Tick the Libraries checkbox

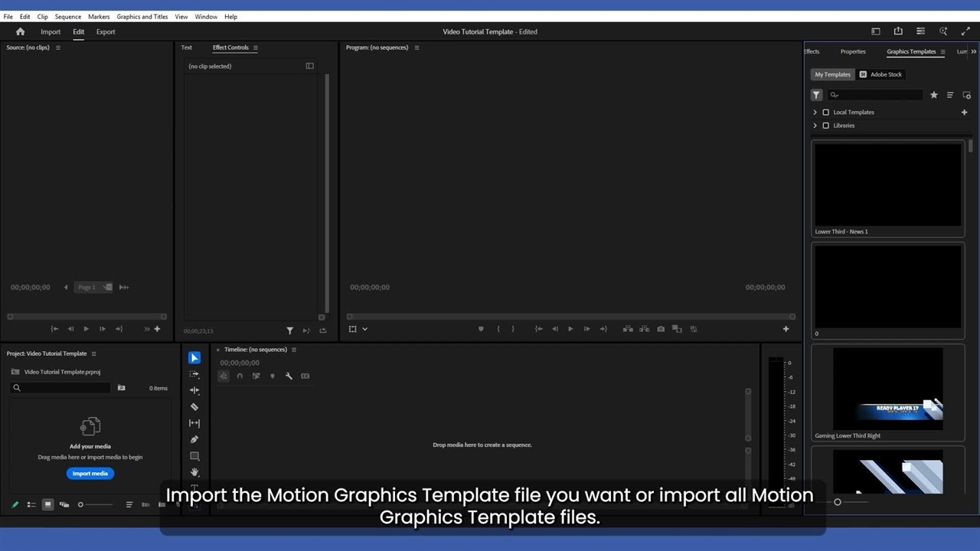pos(825,126)
